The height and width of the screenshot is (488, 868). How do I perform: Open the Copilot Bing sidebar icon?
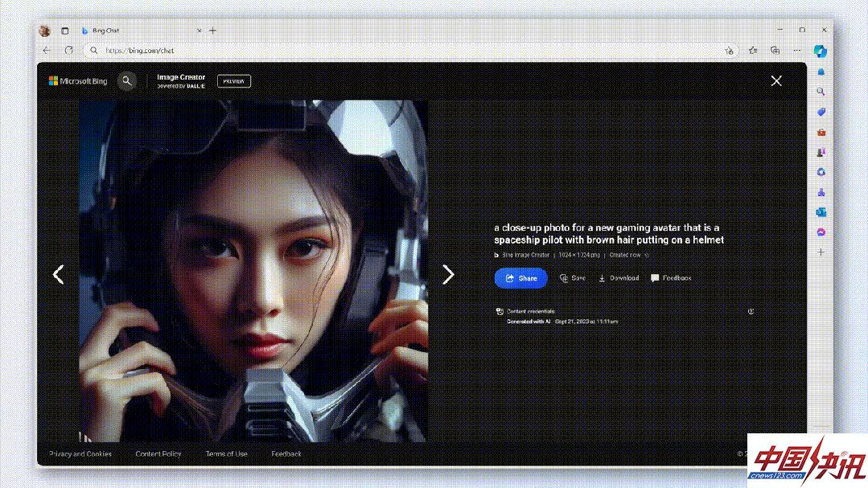pos(821,51)
